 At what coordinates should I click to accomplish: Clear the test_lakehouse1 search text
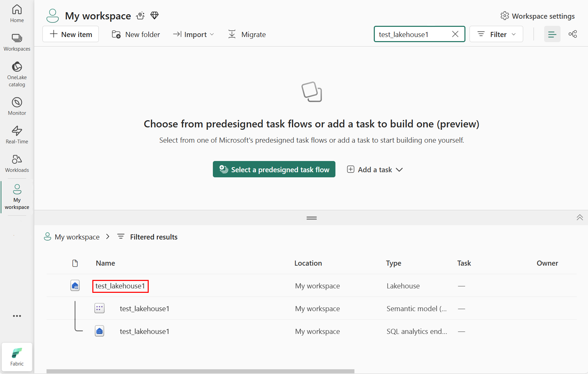tap(455, 34)
